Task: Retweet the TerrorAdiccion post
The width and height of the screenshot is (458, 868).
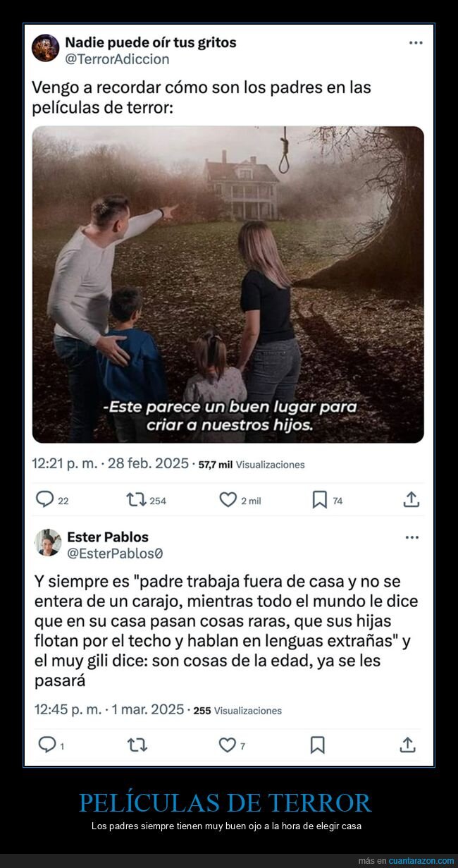Action: coord(136,500)
